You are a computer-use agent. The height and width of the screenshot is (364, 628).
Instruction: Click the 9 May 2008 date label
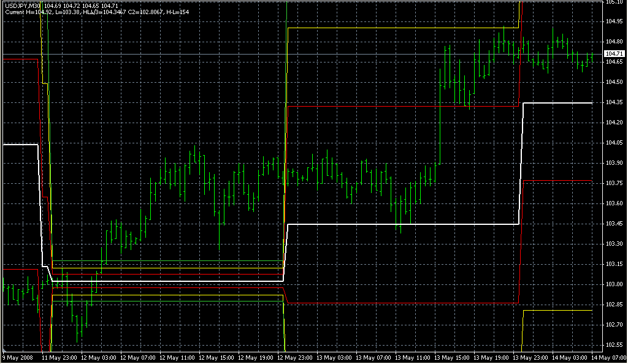[x=17, y=357]
